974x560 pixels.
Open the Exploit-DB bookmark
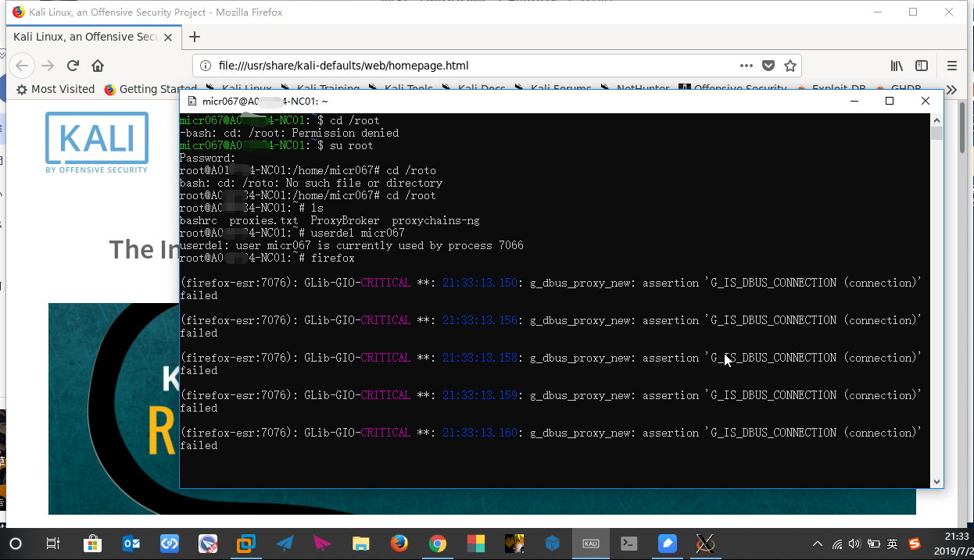point(831,89)
